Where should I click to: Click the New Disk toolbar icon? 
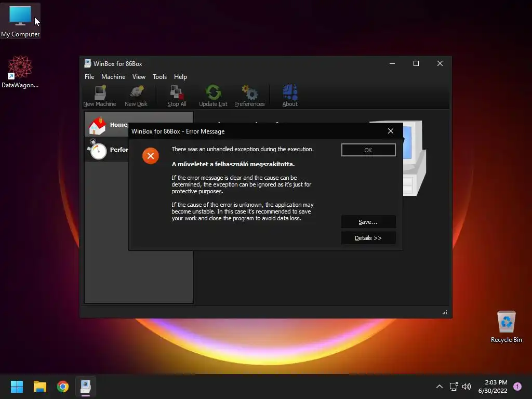[x=136, y=96]
